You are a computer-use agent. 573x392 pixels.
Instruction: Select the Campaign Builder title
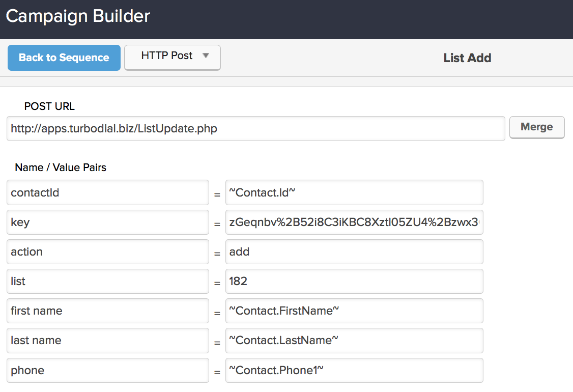(77, 16)
